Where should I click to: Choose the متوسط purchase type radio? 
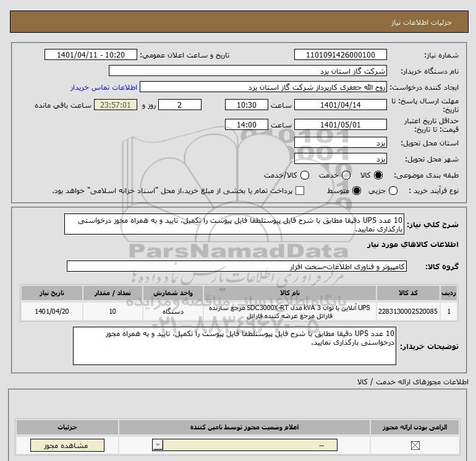pyautogui.click(x=357, y=191)
